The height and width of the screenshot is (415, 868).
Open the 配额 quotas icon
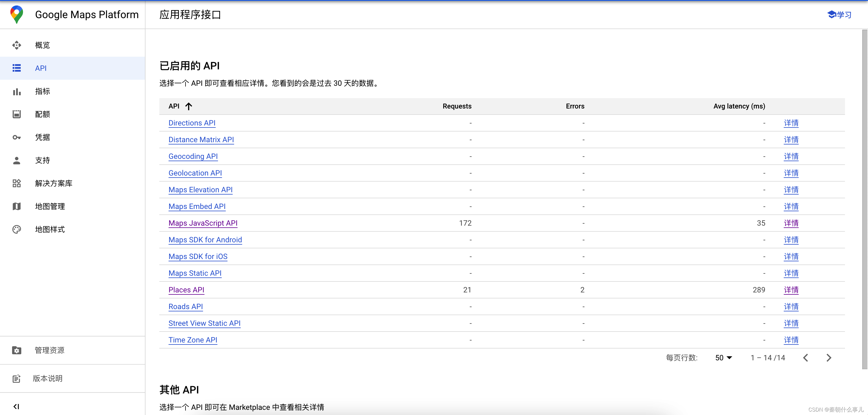(16, 114)
